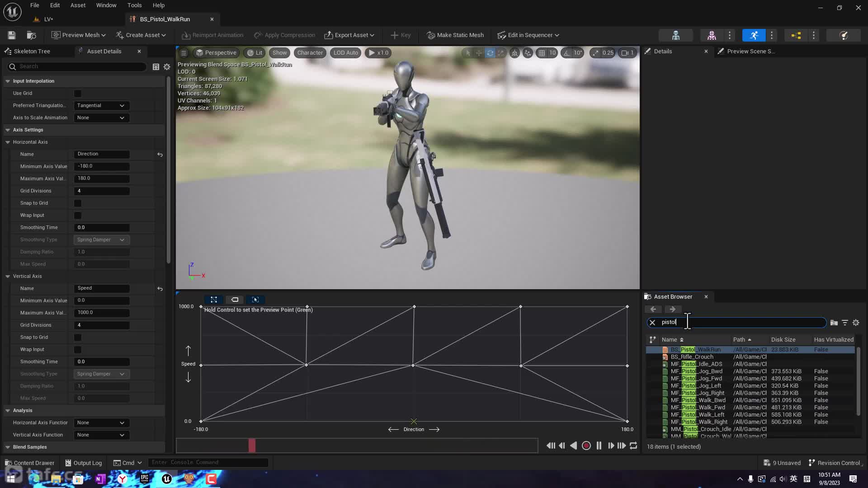This screenshot has height=488, width=868.
Task: Open the Asset Details settings gear
Action: (x=167, y=67)
